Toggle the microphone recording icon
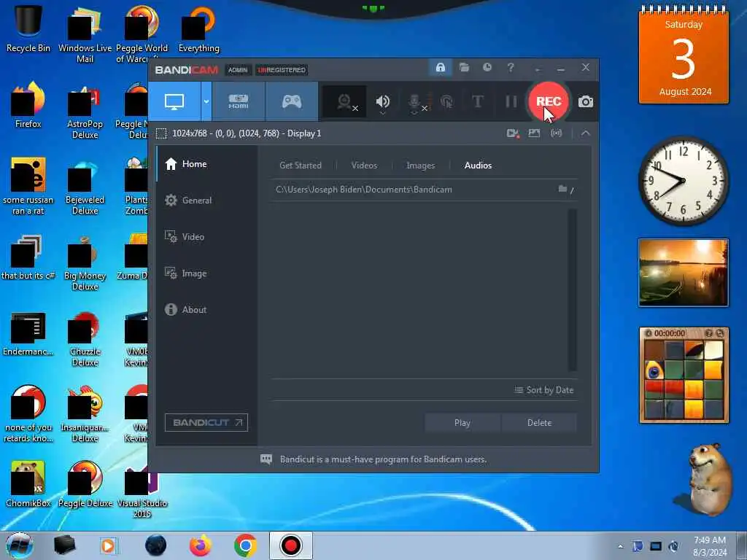Screen dimensions: 747x560 415,102
